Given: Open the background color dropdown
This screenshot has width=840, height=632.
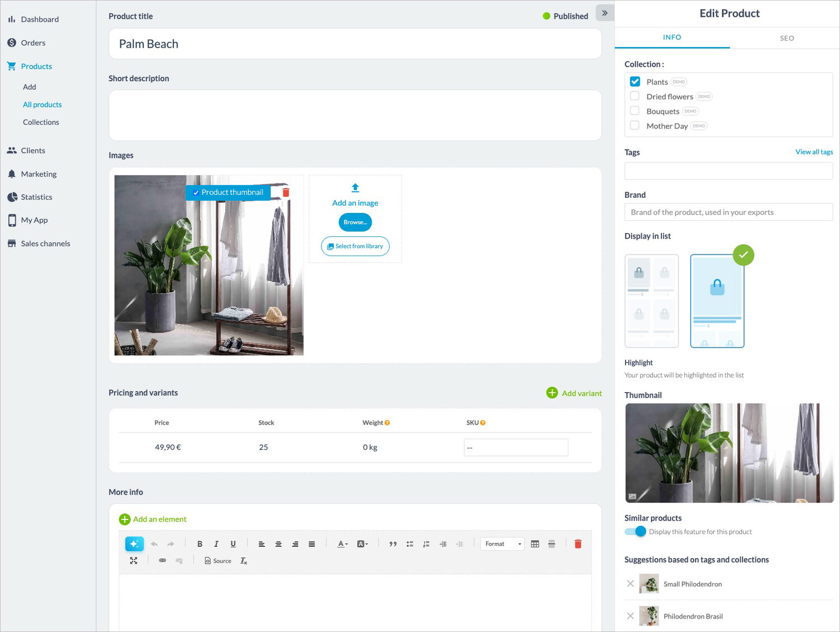Looking at the screenshot, I should [x=362, y=544].
